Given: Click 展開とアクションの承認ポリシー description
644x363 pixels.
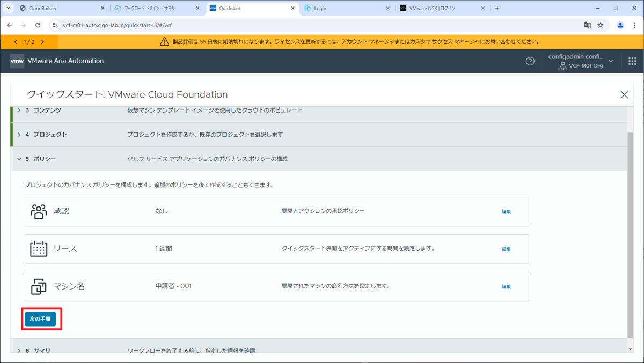Looking at the screenshot, I should (323, 211).
